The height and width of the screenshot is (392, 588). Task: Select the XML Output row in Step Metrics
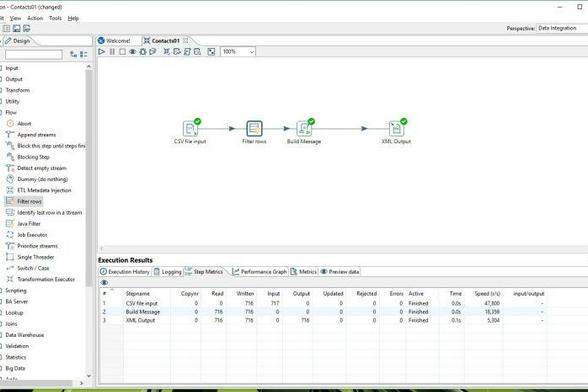click(x=322, y=320)
